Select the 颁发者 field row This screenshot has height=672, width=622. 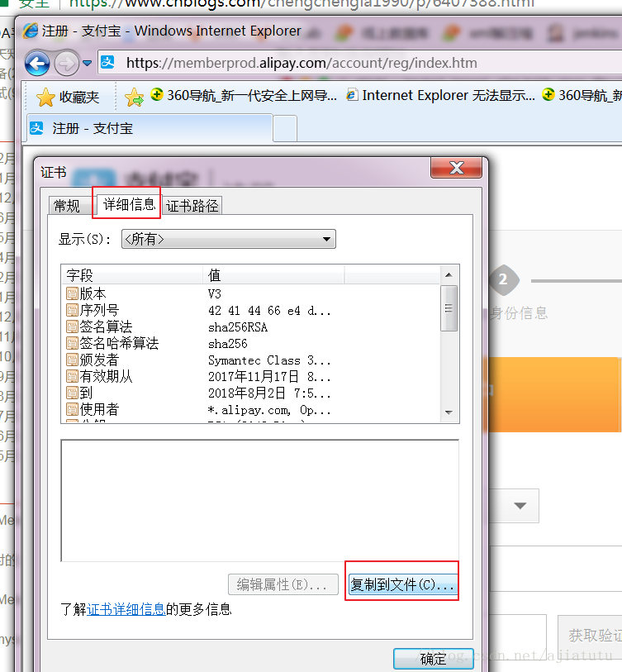[x=251, y=360]
